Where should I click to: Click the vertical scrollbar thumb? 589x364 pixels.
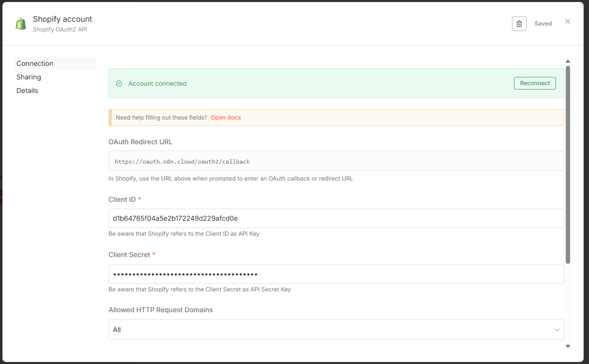point(568,165)
